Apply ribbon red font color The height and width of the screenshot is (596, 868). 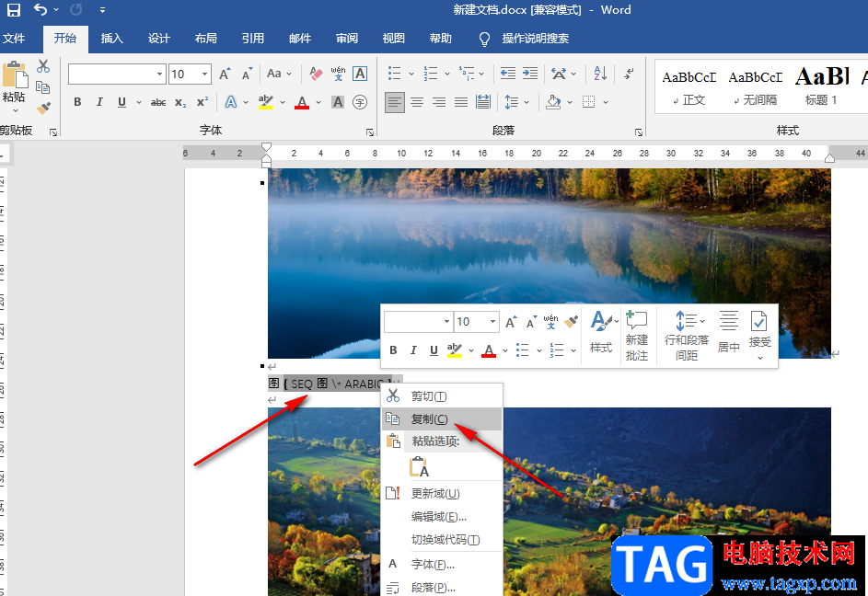[302, 102]
